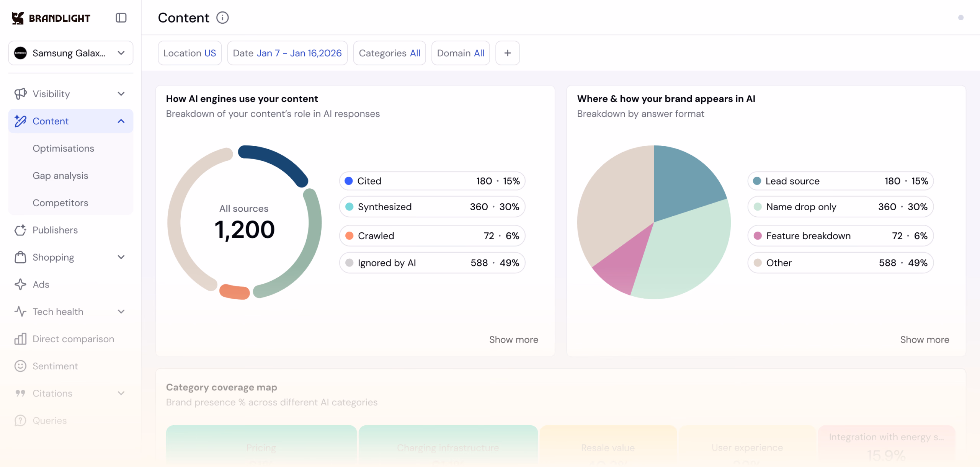
Task: Click the Lead source legend color dot
Action: point(757,181)
